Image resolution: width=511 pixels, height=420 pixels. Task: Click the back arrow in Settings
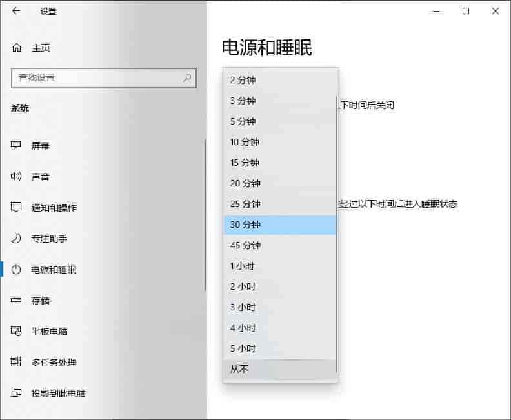click(x=15, y=11)
